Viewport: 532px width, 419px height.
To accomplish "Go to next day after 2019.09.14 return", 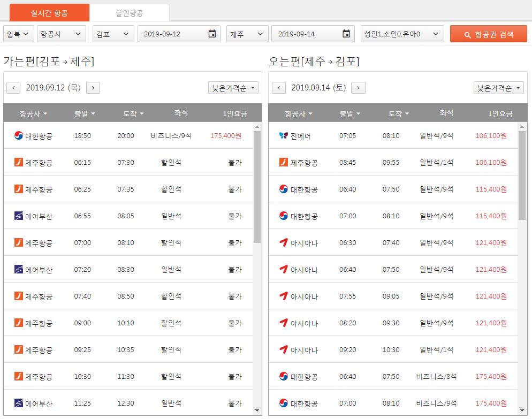I will [358, 88].
